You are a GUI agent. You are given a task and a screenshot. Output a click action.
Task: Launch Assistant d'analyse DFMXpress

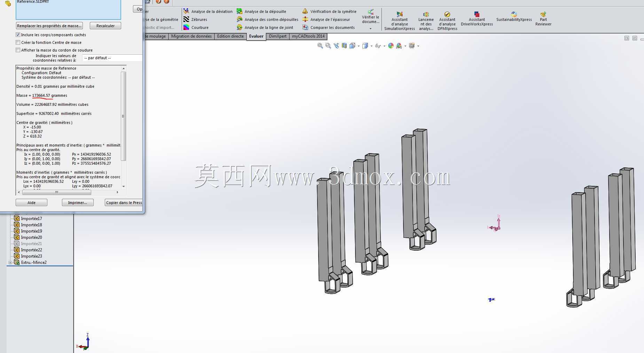pyautogui.click(x=447, y=21)
